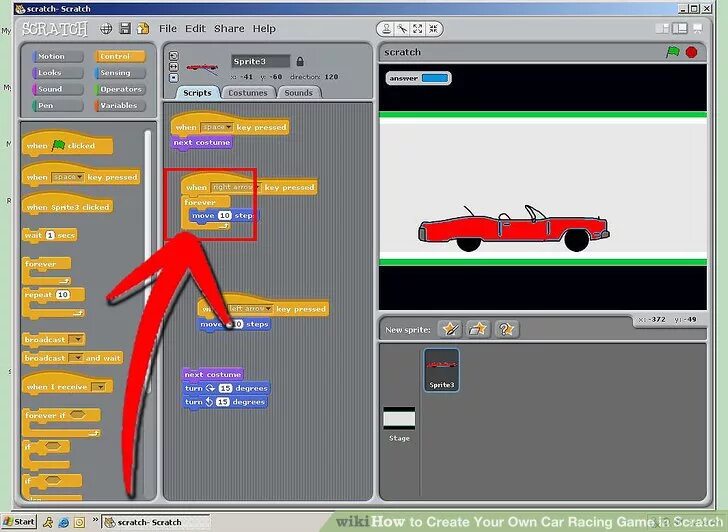Select the delete scissors tool
This screenshot has height=532, width=728.
point(402,29)
